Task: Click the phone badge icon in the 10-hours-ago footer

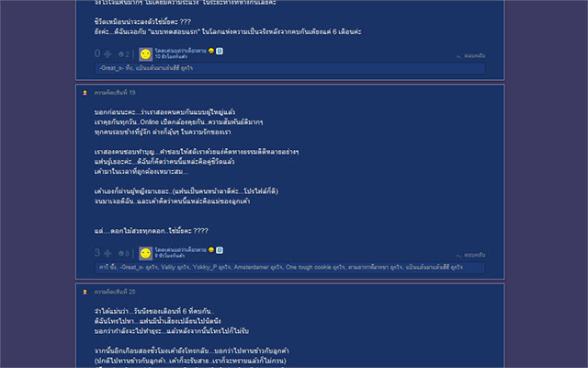Action: [x=220, y=51]
